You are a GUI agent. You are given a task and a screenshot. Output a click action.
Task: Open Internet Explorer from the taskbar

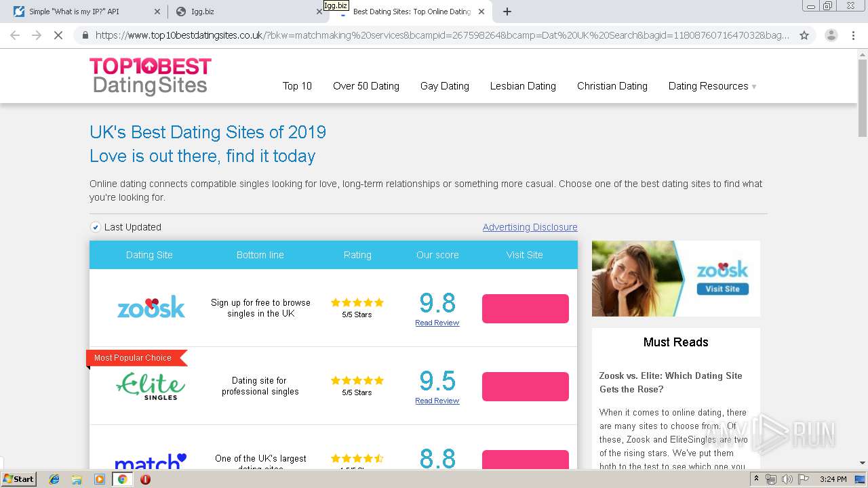coord(54,479)
